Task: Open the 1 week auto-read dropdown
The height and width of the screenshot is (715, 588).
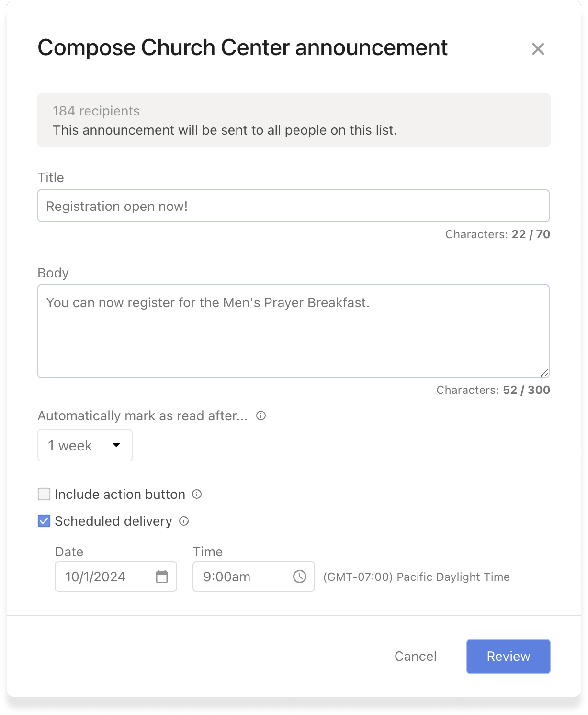Action: [x=85, y=445]
